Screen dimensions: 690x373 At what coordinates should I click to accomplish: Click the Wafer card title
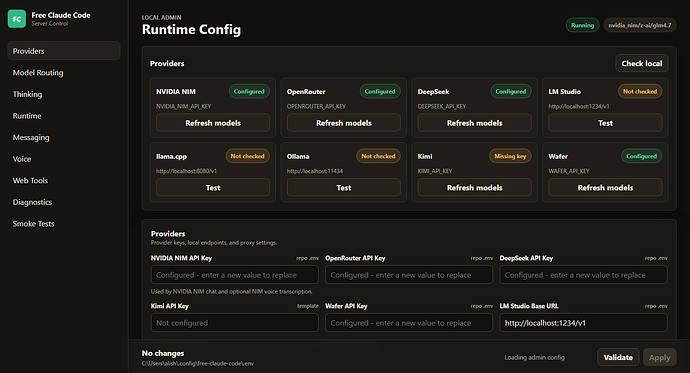pos(558,156)
